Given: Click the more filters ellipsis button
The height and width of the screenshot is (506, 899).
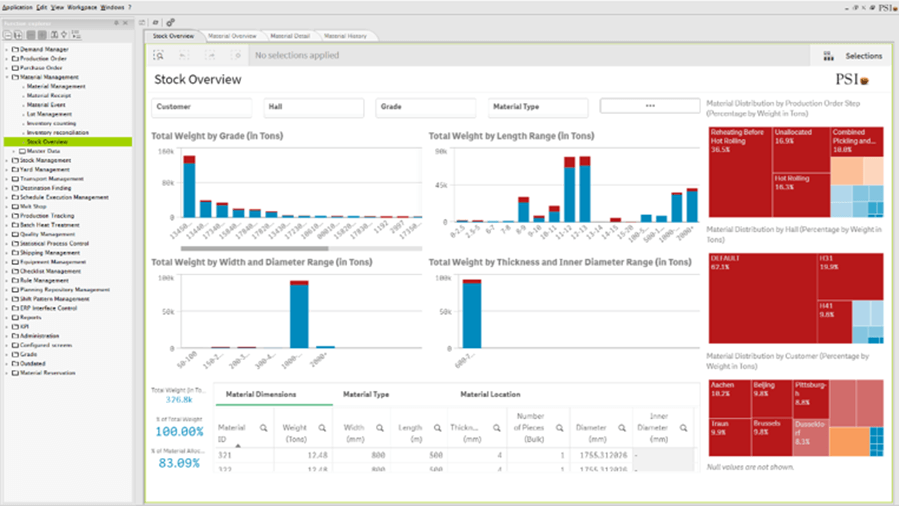Looking at the screenshot, I should click(x=649, y=106).
